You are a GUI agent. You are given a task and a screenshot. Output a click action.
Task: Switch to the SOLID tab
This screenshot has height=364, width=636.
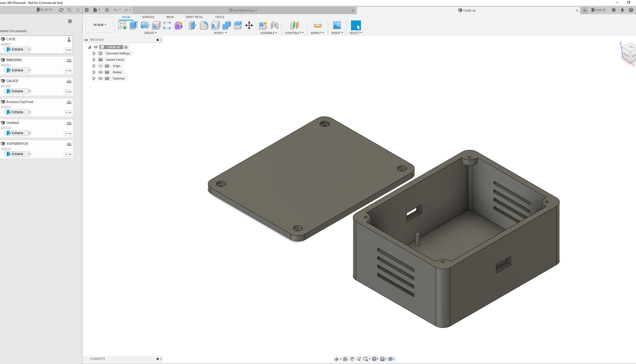point(126,17)
